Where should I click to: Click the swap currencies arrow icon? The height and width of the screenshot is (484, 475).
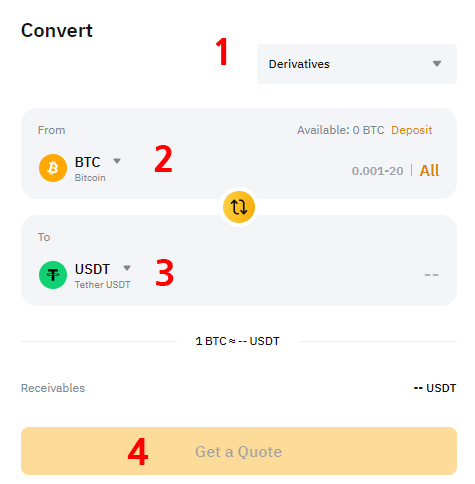pyautogui.click(x=239, y=207)
